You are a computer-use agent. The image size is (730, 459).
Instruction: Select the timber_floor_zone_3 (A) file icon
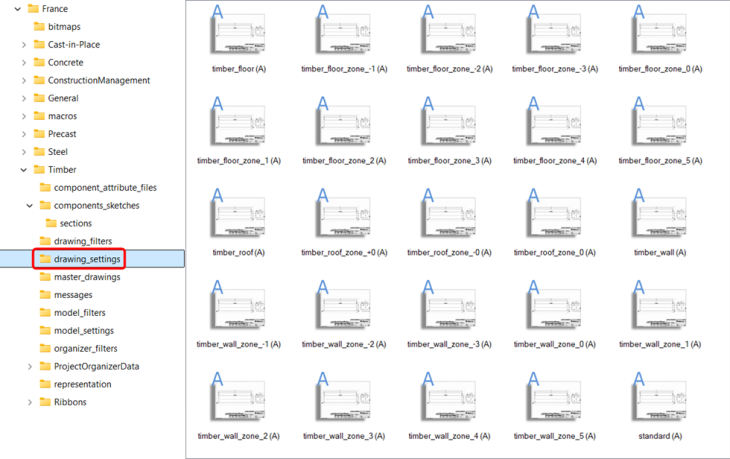pyautogui.click(x=449, y=122)
